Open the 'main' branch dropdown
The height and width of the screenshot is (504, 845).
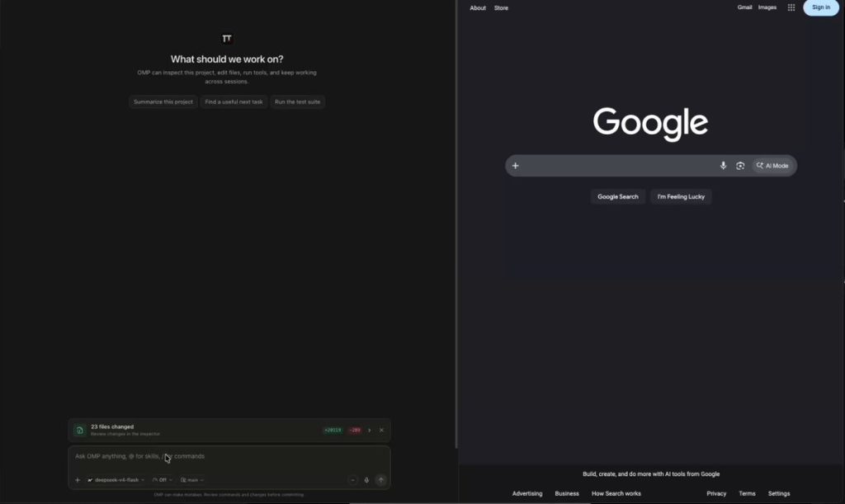pos(192,480)
